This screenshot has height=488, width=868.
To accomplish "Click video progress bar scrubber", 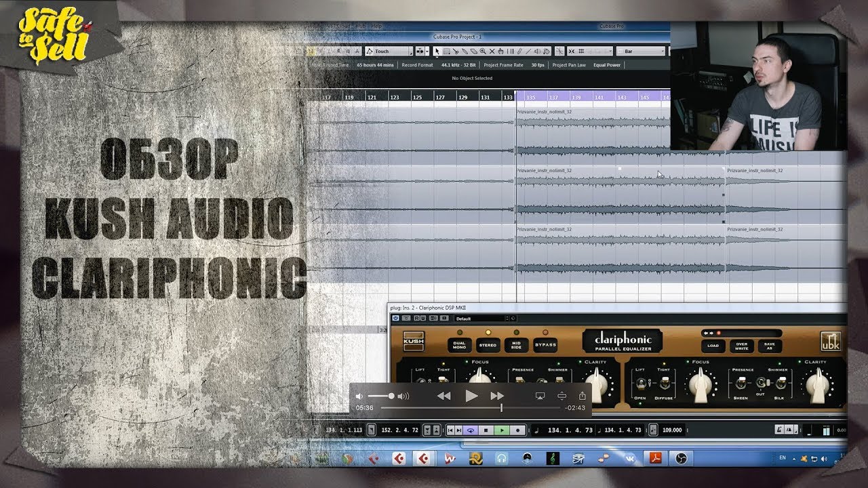I will 501,407.
